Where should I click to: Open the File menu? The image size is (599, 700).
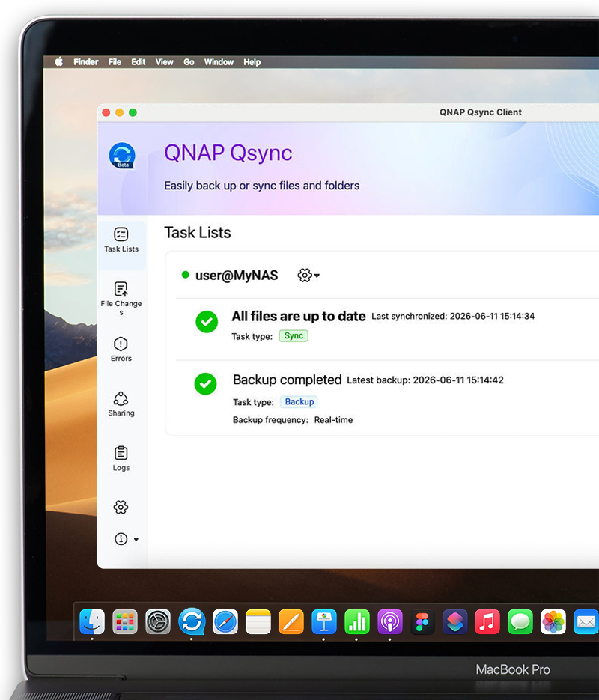pyautogui.click(x=115, y=61)
